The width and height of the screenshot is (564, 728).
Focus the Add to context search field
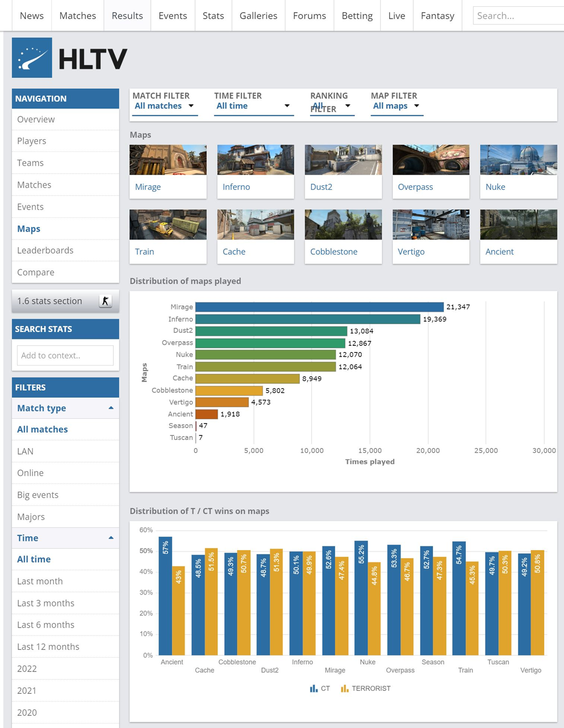click(65, 355)
